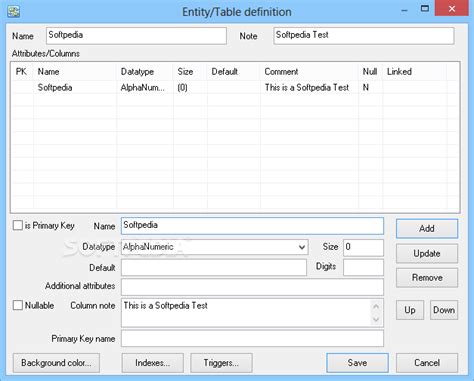Click the Digits input field
Image resolution: width=474 pixels, height=381 pixels.
point(363,267)
